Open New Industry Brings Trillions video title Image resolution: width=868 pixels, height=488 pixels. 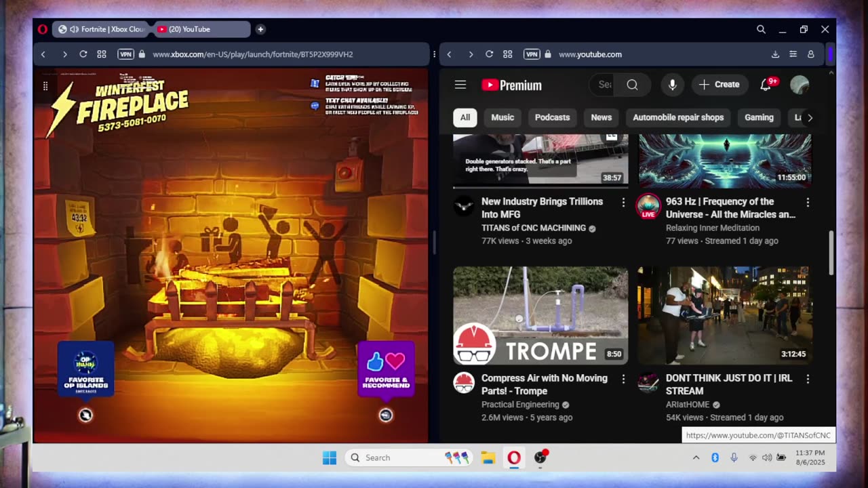click(542, 207)
